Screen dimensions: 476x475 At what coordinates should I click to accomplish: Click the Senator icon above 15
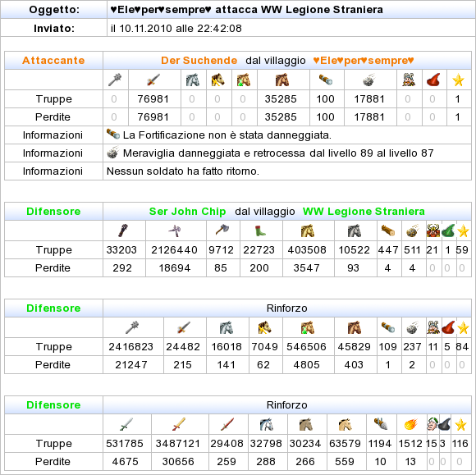432,424
